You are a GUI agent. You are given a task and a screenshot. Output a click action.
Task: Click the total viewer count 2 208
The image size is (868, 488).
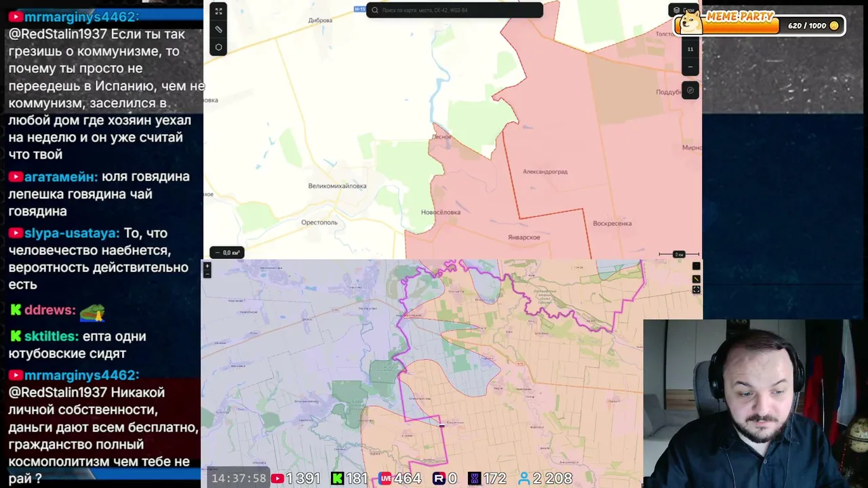(x=553, y=479)
